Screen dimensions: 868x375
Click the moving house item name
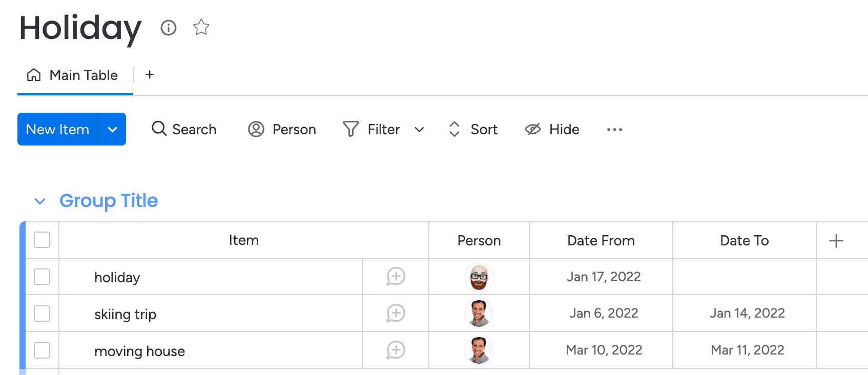pos(140,351)
